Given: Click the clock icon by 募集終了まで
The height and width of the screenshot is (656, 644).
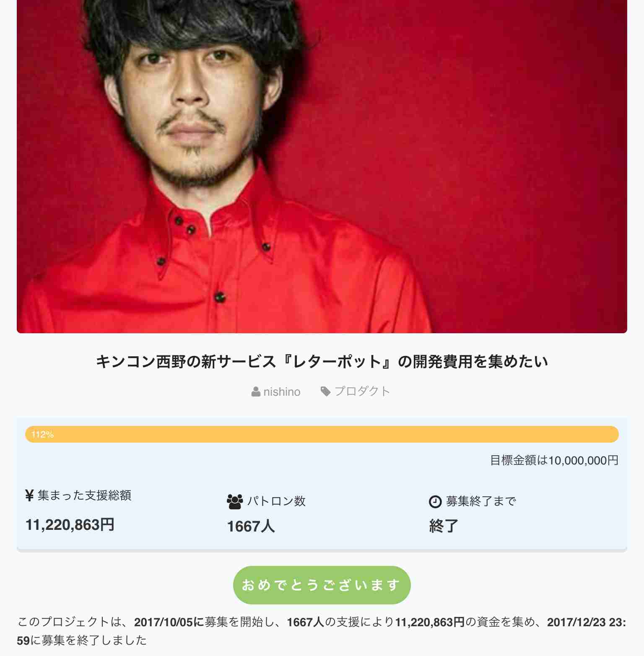Looking at the screenshot, I should tap(435, 501).
